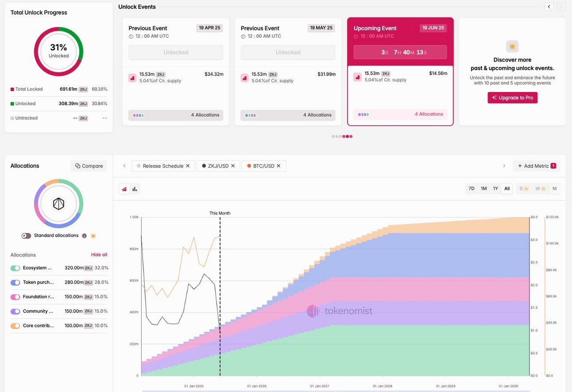Toggle the Foundation allocation visibility

coord(15,297)
